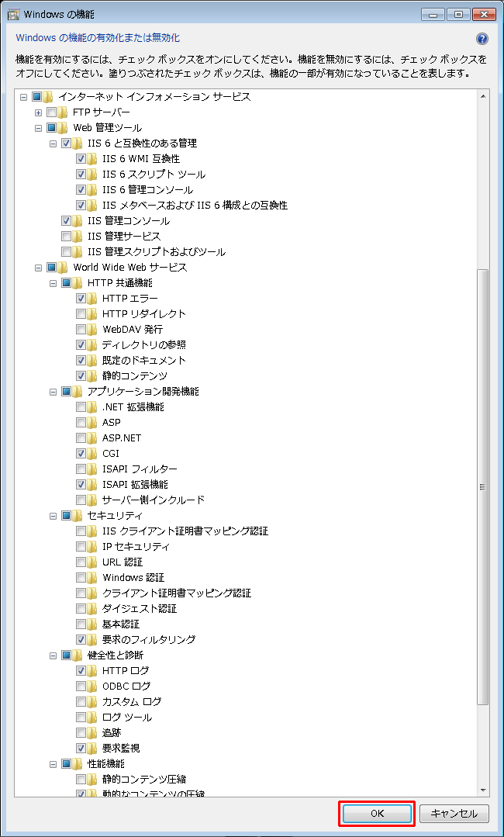Uncheck the CGI checkbox
The height and width of the screenshot is (837, 504).
(x=81, y=453)
